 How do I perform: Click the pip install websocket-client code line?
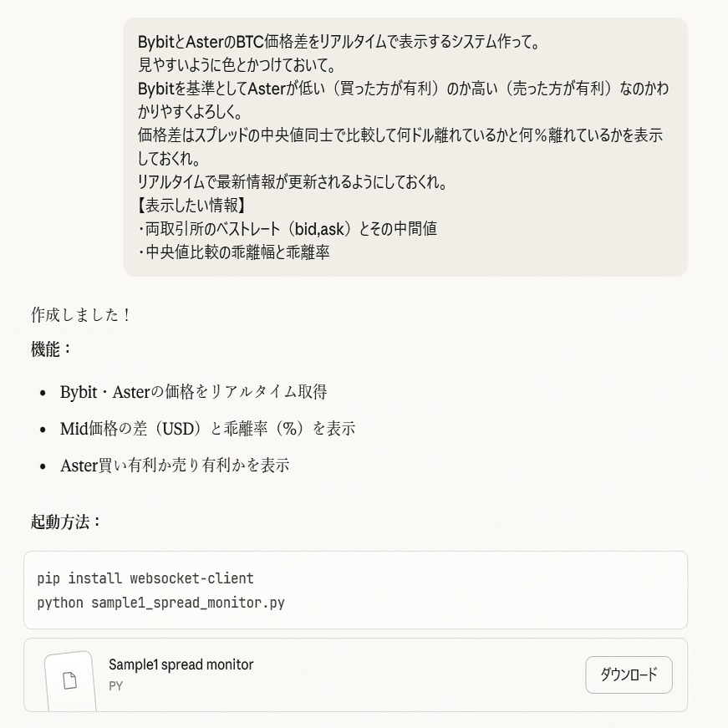coord(145,578)
